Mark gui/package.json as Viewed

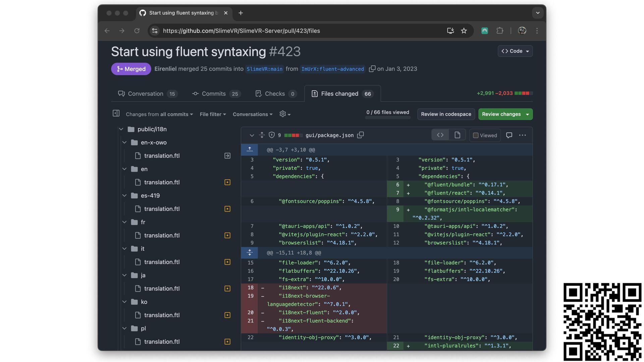pyautogui.click(x=485, y=135)
